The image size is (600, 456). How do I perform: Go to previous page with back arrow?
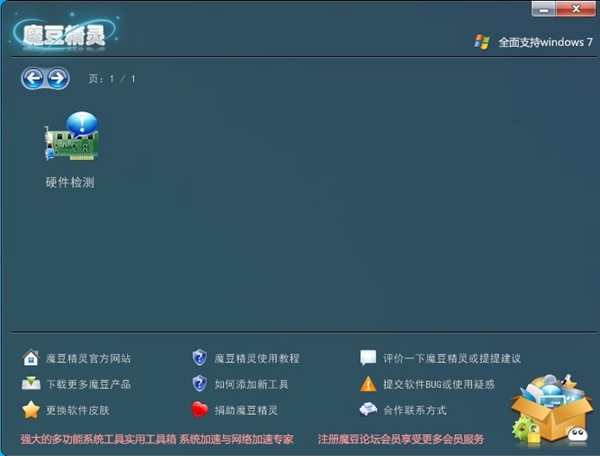pyautogui.click(x=33, y=78)
